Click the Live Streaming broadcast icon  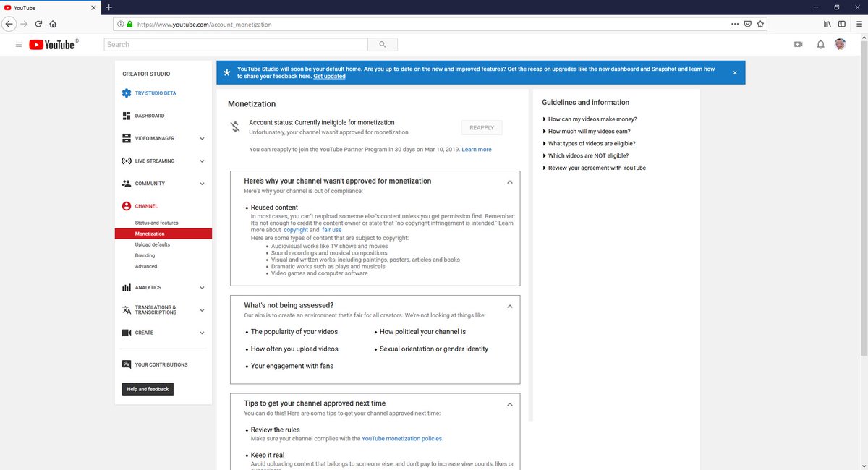pos(127,161)
